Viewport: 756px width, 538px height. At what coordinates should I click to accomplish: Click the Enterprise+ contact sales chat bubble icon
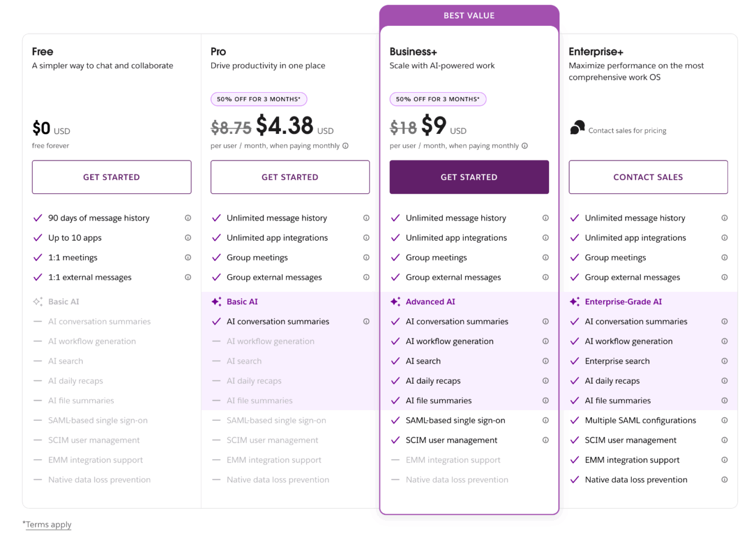click(x=577, y=128)
